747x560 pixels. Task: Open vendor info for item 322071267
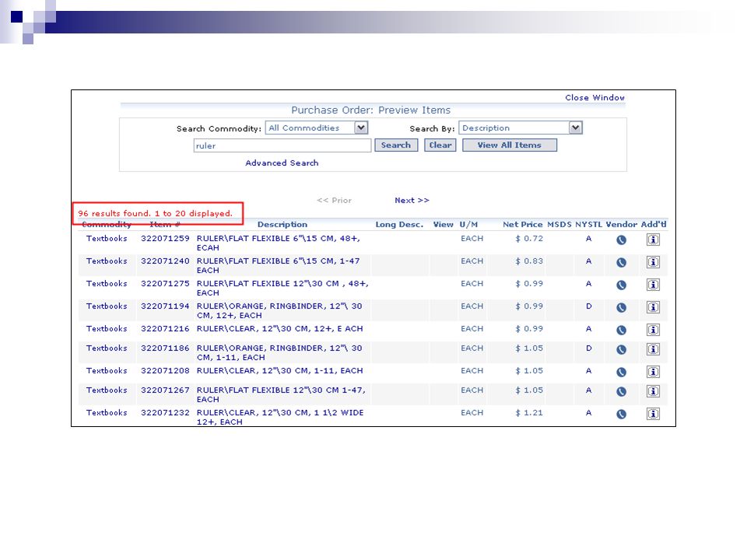pyautogui.click(x=621, y=391)
